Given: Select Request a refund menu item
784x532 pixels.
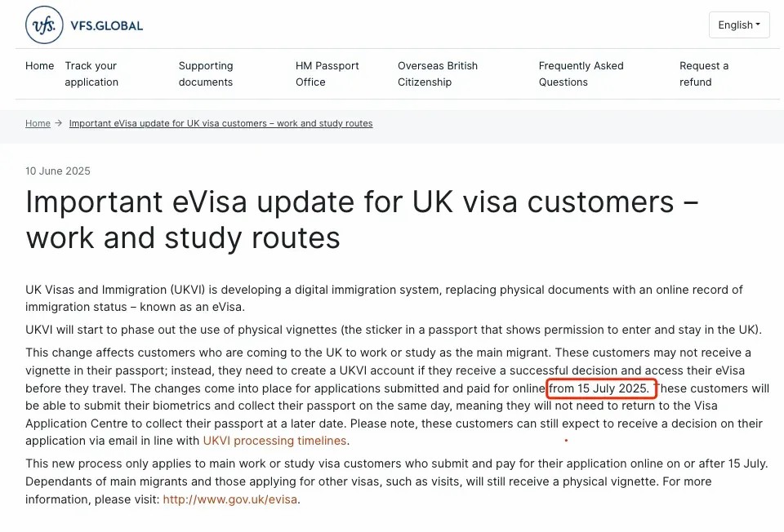Looking at the screenshot, I should tap(703, 74).
